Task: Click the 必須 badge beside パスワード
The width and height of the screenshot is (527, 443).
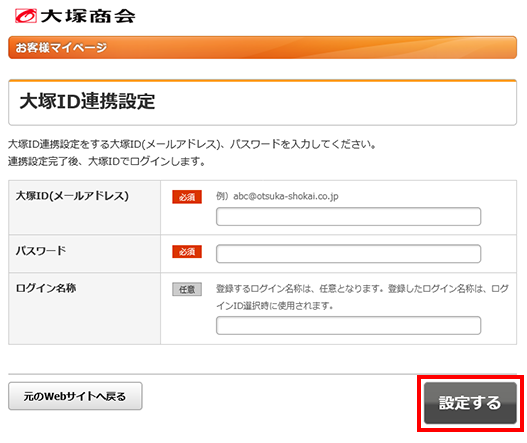Action: pos(187,251)
